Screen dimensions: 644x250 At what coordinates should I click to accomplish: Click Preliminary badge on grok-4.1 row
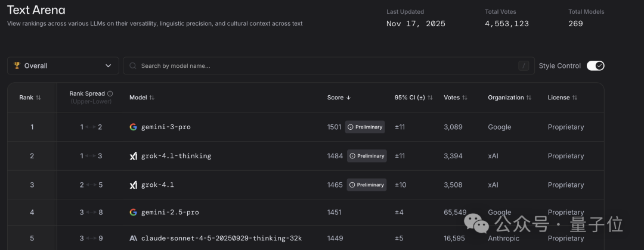coord(366,185)
